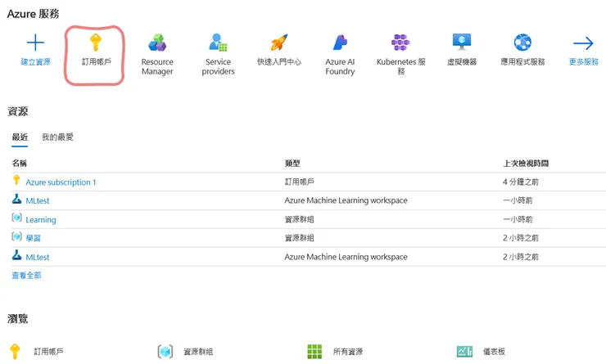
Task: Click 訂用帳戶 text under 瀏覽
Action: tap(48, 352)
